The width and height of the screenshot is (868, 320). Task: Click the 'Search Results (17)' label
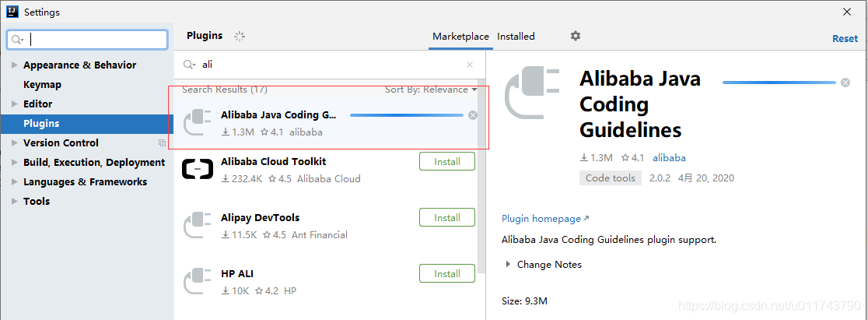tap(225, 90)
